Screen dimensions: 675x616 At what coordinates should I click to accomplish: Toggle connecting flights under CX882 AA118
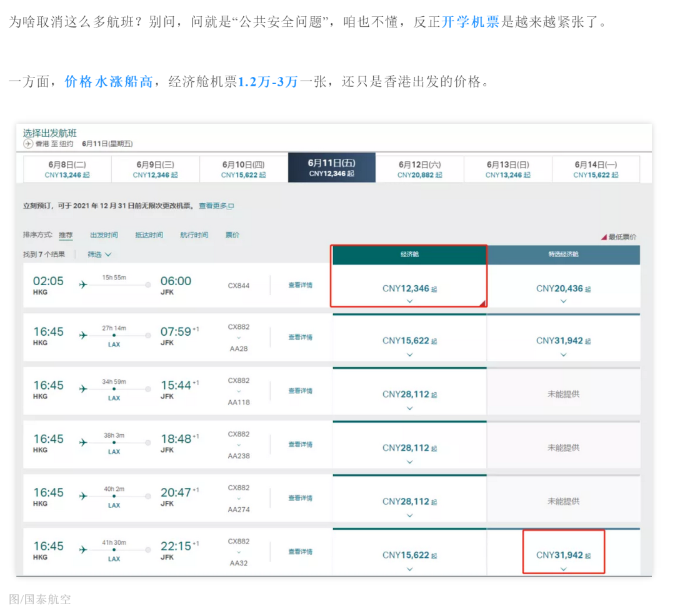tap(239, 391)
